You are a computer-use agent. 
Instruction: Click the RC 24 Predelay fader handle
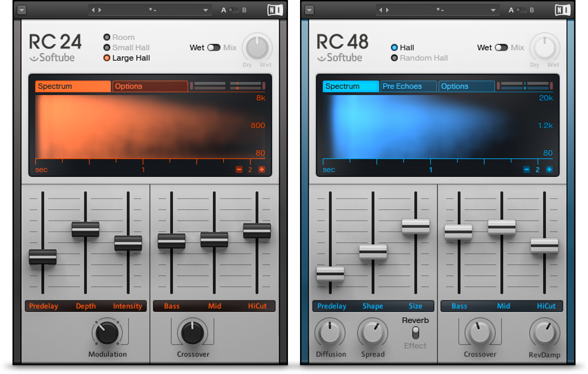tap(43, 257)
